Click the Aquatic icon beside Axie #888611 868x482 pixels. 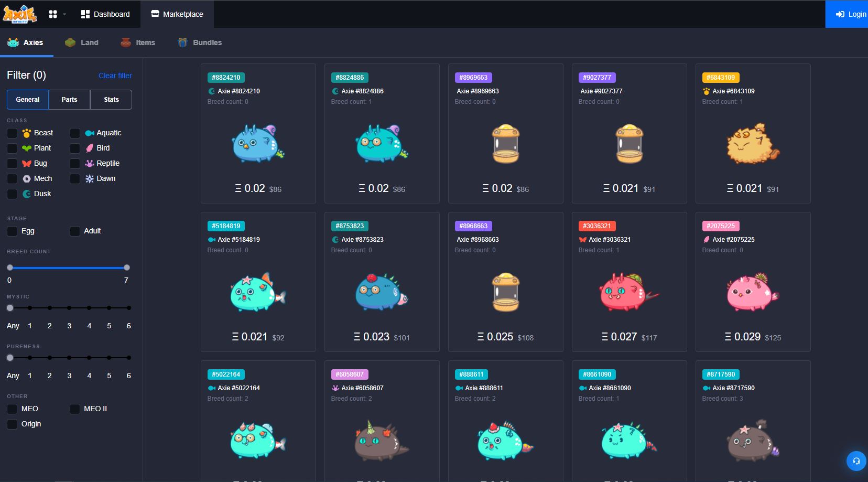459,388
